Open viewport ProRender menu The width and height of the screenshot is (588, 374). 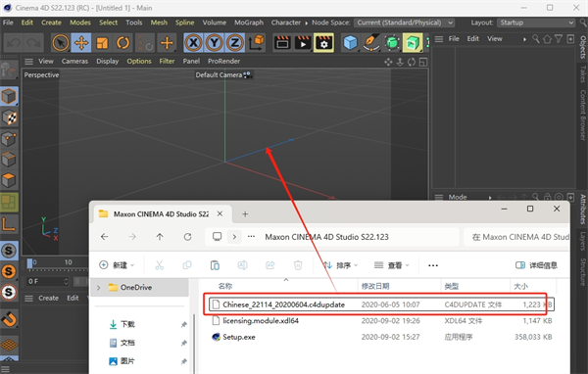223,61
